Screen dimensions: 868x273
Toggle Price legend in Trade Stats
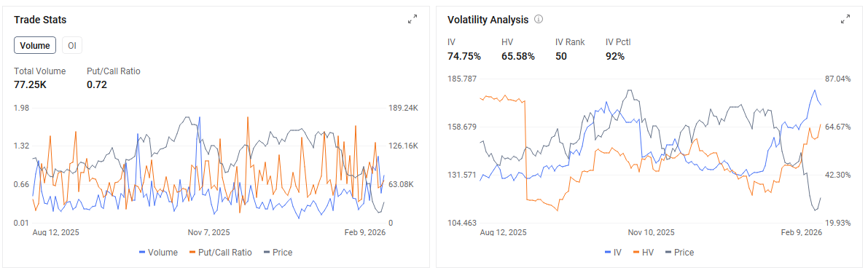point(278,253)
